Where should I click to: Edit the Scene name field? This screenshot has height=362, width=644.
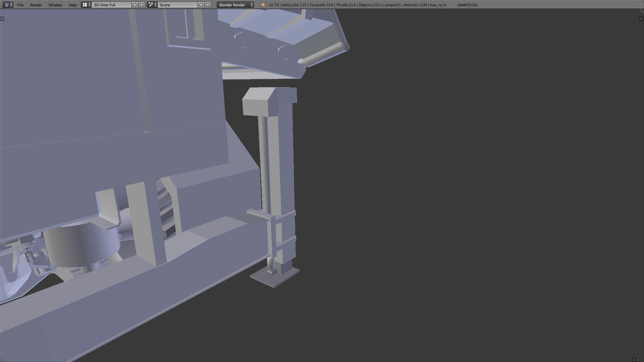178,5
